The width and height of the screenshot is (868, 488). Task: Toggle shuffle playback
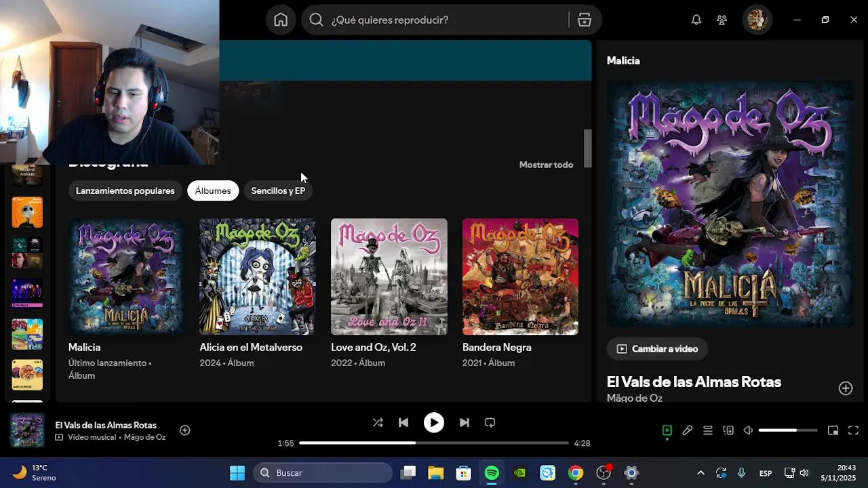(378, 422)
